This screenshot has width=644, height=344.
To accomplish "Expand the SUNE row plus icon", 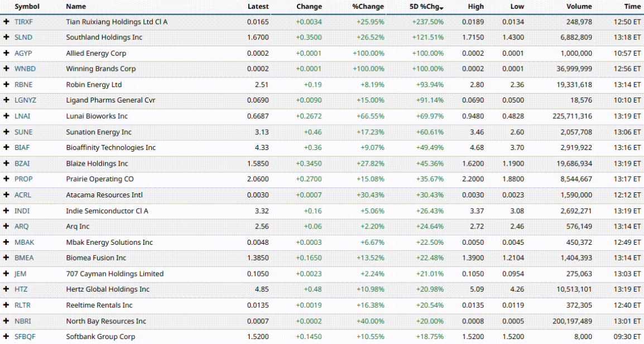I will pyautogui.click(x=6, y=132).
